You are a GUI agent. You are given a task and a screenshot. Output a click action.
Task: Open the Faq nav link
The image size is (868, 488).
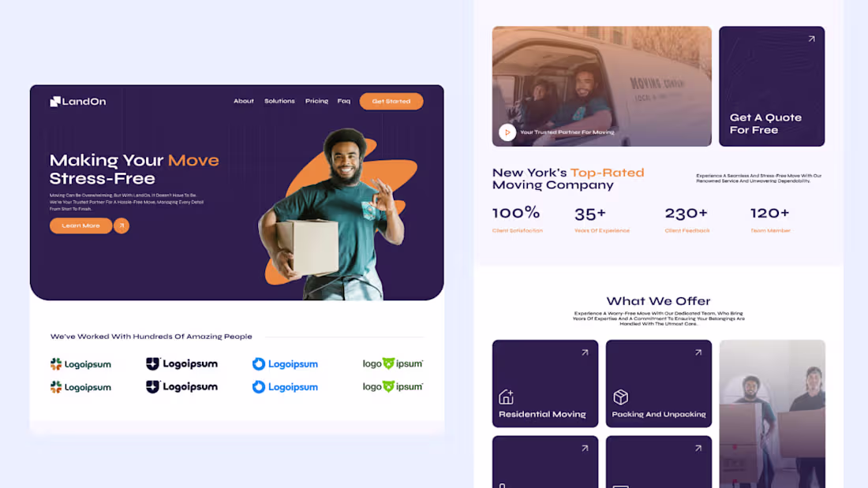click(x=344, y=101)
